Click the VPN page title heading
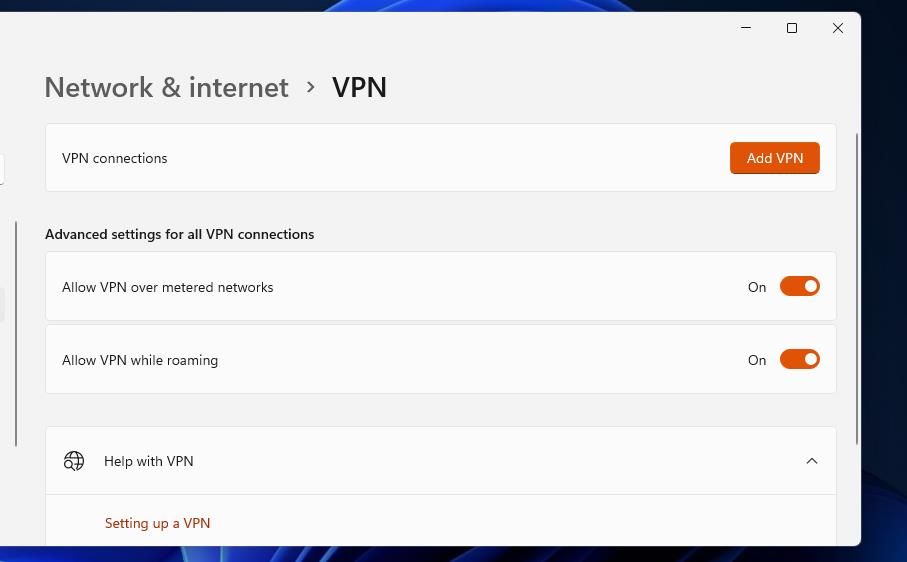 click(x=359, y=88)
